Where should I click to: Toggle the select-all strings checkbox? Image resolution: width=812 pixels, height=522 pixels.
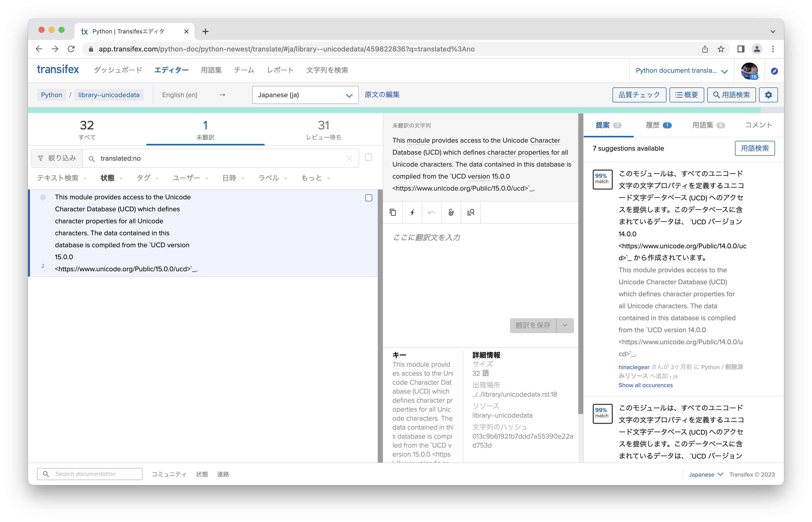point(368,157)
